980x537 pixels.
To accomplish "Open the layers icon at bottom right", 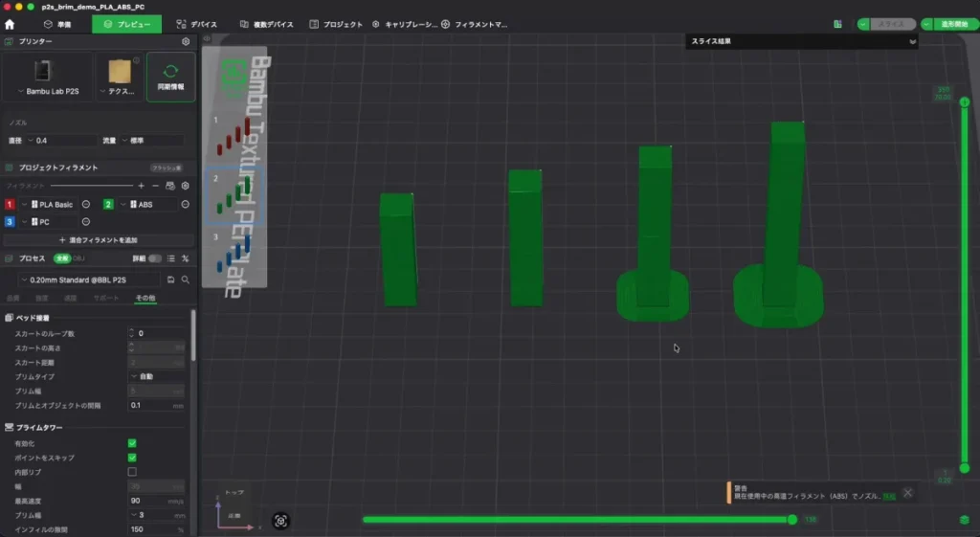I will pyautogui.click(x=965, y=520).
